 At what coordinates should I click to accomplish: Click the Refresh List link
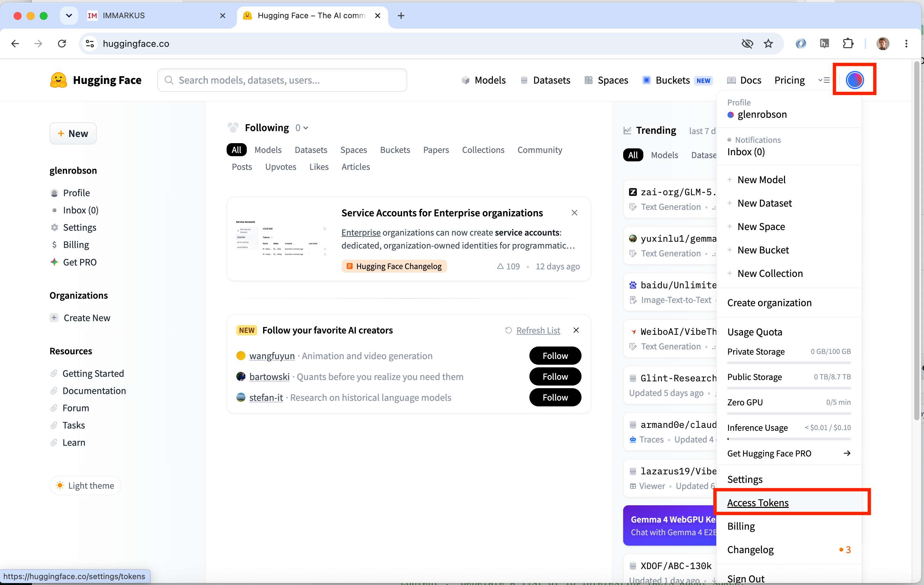tap(538, 330)
